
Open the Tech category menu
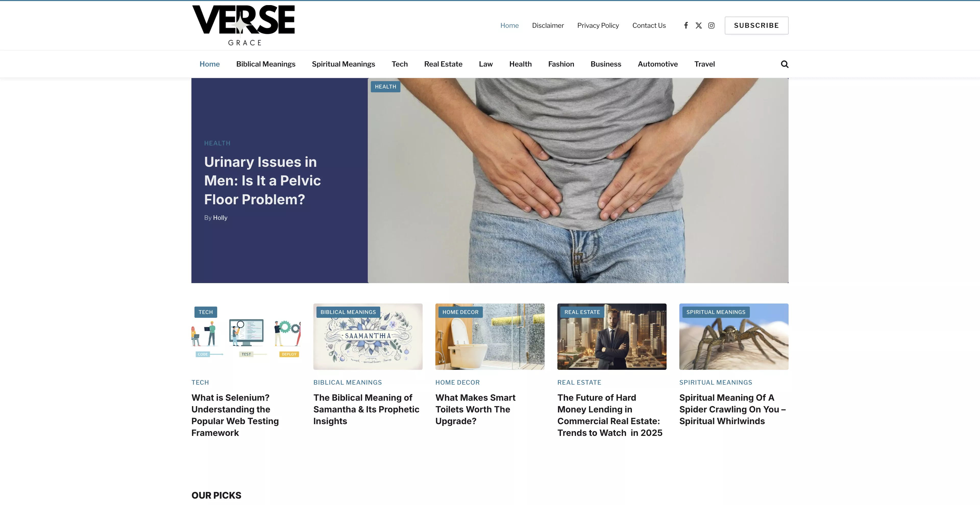pos(399,64)
